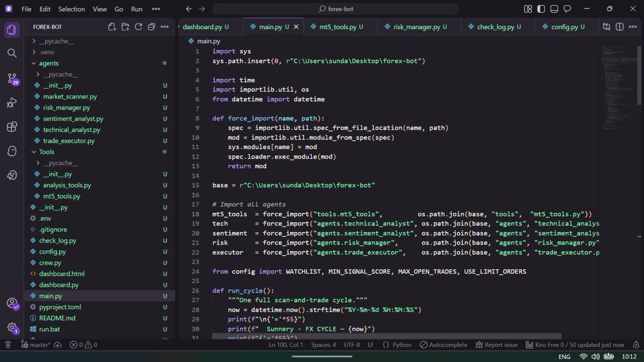Close the main.py tab
Viewport: 644px width, 362px height.
[x=296, y=27]
